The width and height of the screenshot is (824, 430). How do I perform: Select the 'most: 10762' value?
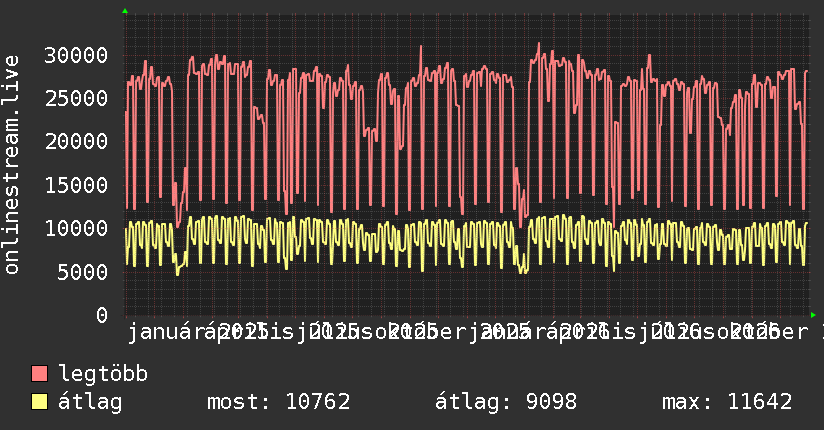pos(279,402)
